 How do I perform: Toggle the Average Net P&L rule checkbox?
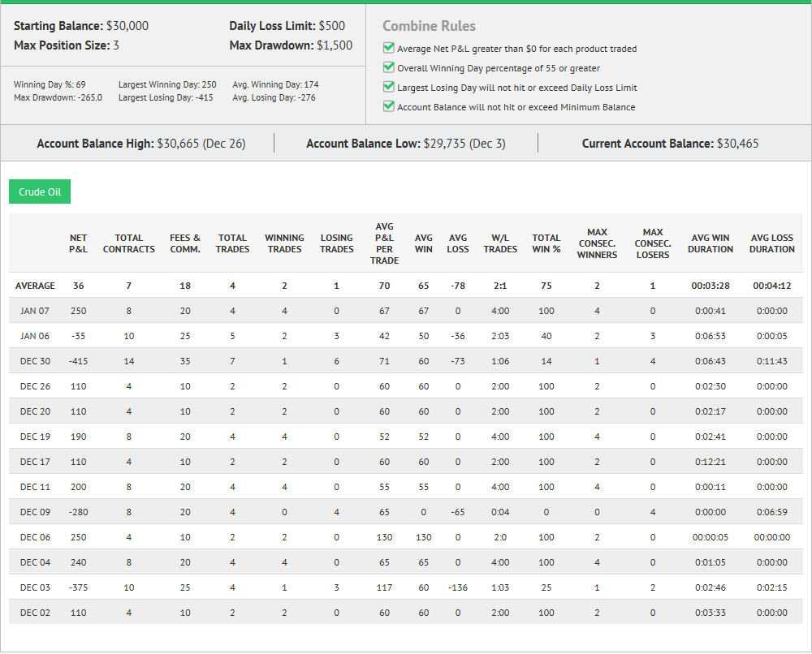[x=388, y=48]
